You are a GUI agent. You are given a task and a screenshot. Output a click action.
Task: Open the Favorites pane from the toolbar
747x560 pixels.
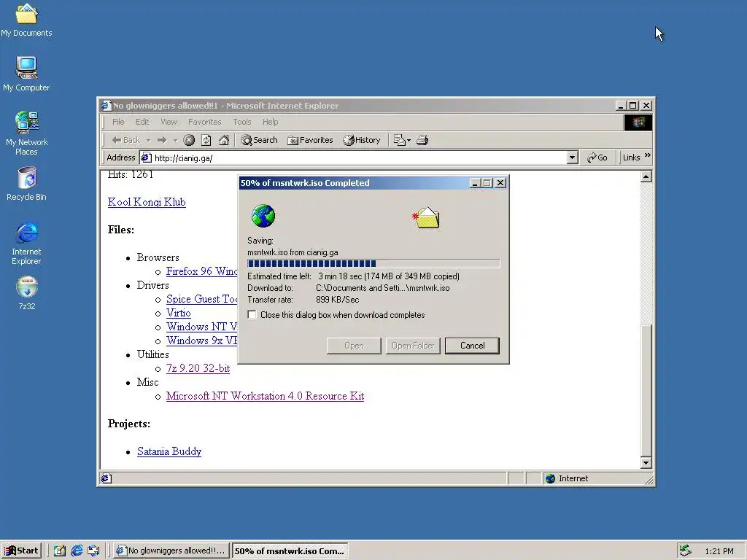click(x=310, y=140)
